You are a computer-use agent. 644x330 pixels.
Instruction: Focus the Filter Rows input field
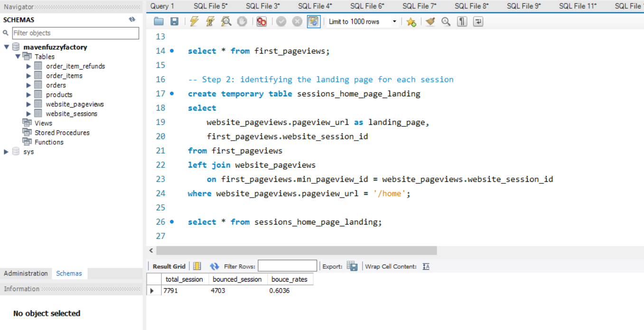pyautogui.click(x=287, y=266)
